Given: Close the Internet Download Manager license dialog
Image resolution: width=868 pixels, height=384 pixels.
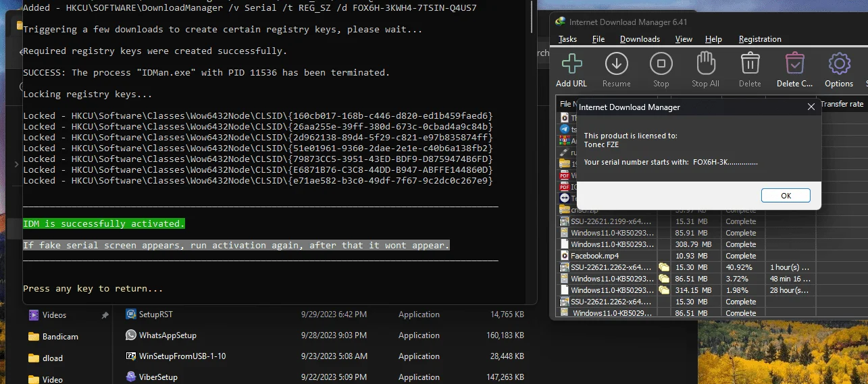Looking at the screenshot, I should point(811,107).
